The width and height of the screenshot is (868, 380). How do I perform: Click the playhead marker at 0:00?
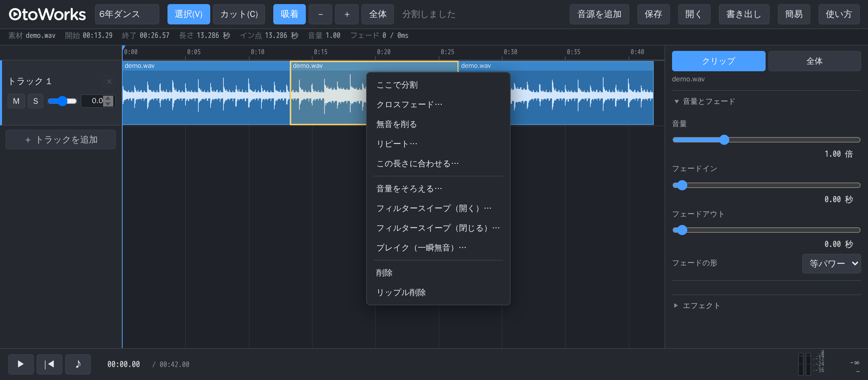[x=123, y=48]
